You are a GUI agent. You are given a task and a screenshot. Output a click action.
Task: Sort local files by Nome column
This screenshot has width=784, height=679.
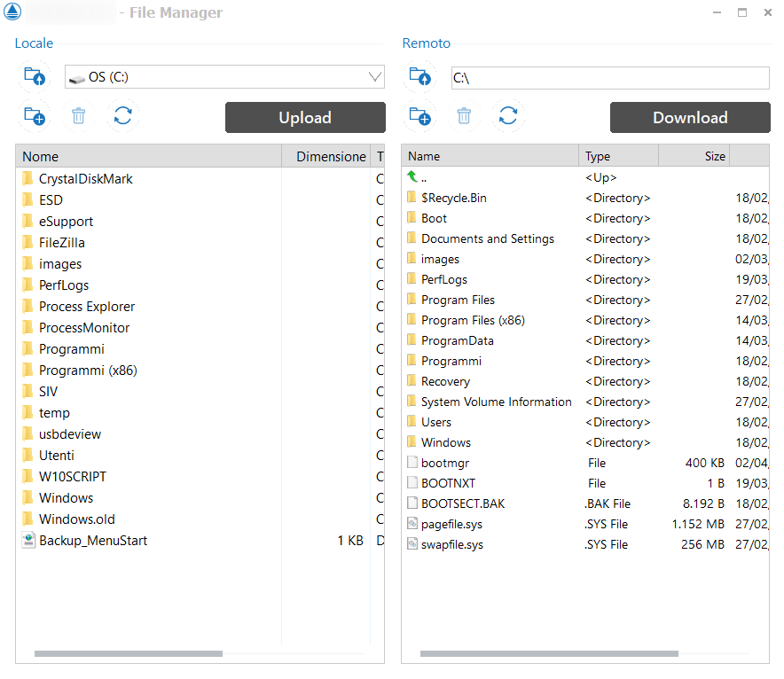tap(148, 156)
